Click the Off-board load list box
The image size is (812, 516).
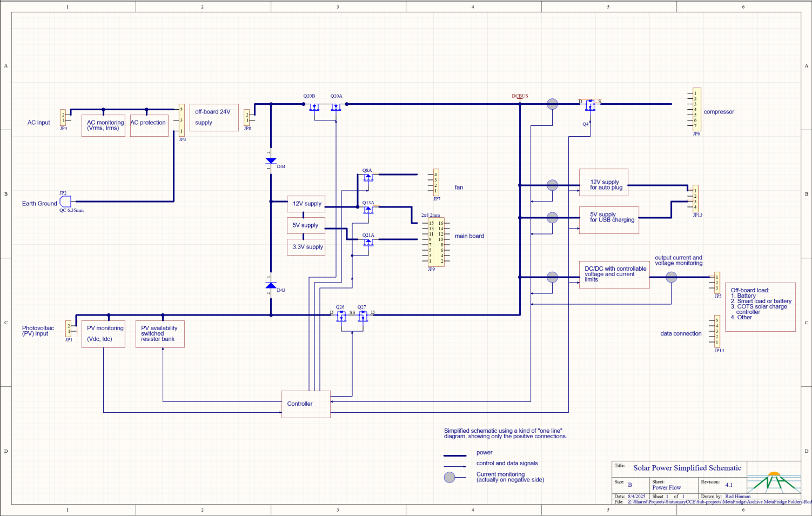coord(760,307)
